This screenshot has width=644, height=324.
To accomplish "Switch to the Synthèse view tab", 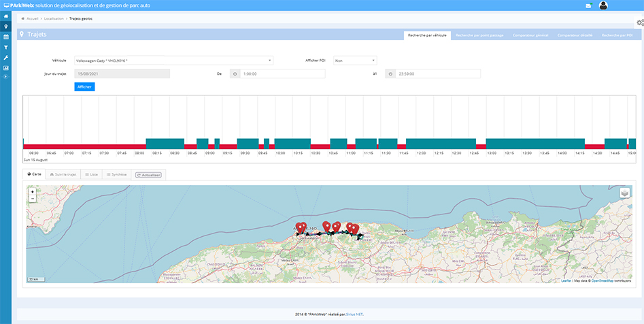I will pyautogui.click(x=116, y=174).
